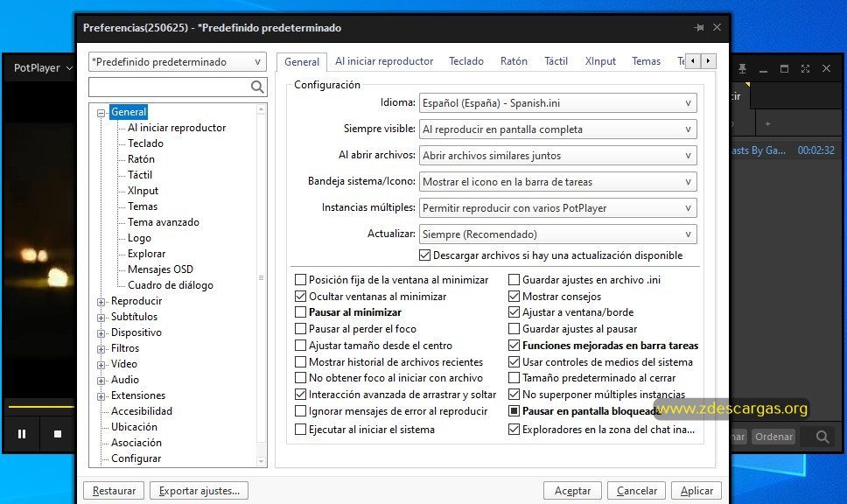Select Mensajes OSD in settings tree
This screenshot has height=504, width=847.
point(160,269)
